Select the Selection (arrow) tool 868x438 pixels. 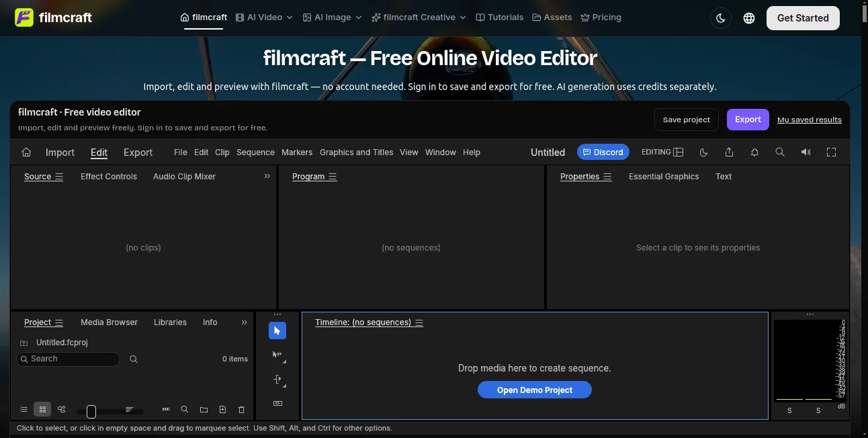click(x=277, y=331)
